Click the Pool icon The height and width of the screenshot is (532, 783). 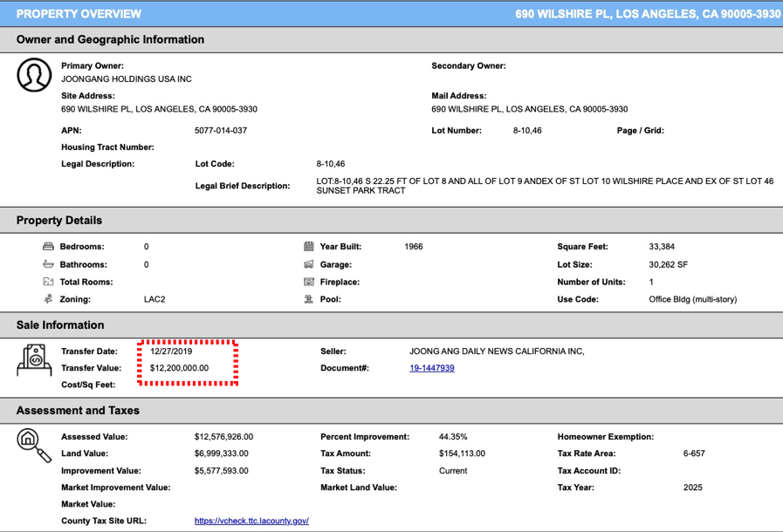pyautogui.click(x=308, y=299)
